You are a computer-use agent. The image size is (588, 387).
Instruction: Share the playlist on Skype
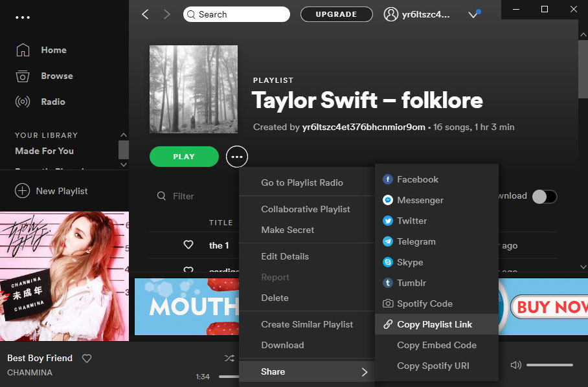tap(409, 262)
